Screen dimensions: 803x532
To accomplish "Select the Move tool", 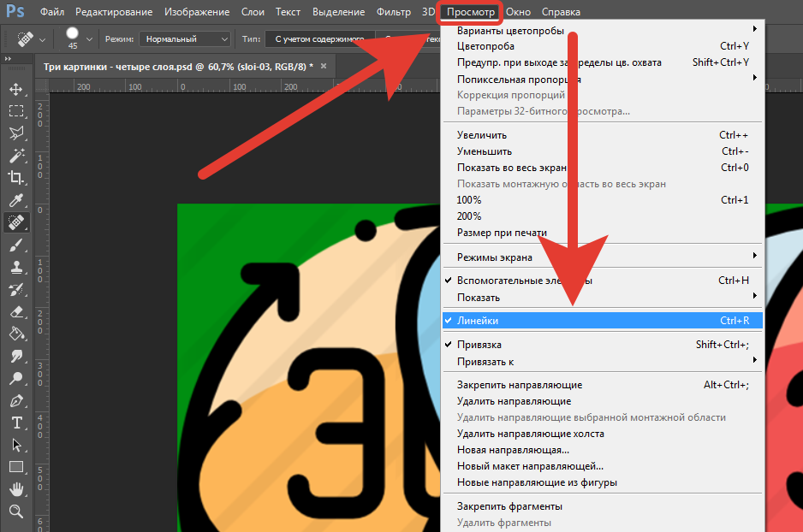I will 16,89.
